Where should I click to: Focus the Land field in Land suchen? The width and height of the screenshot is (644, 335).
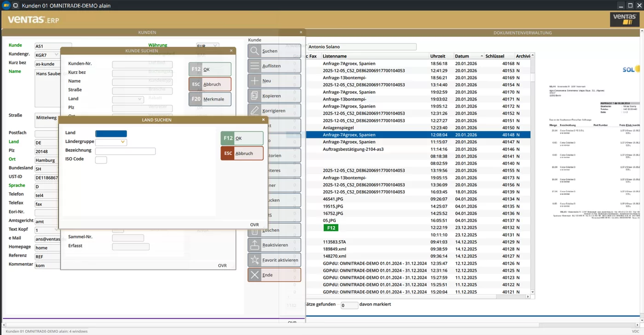111,134
